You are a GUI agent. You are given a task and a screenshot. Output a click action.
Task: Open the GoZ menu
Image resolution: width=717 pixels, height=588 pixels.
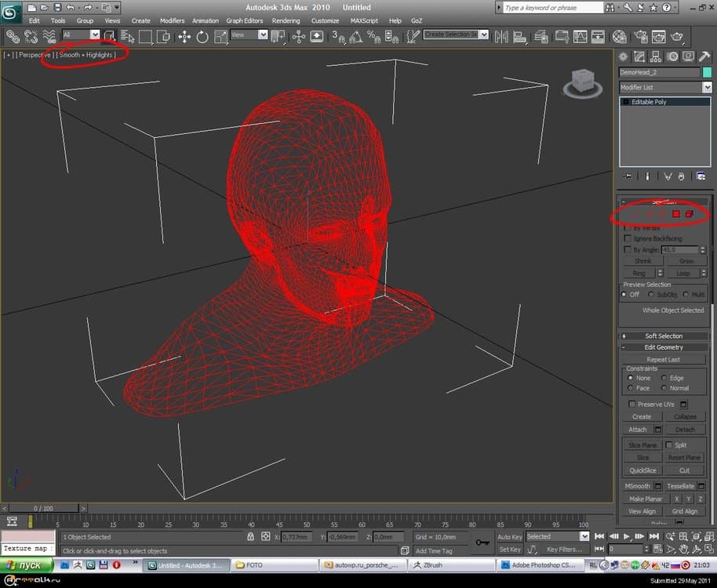pyautogui.click(x=416, y=20)
